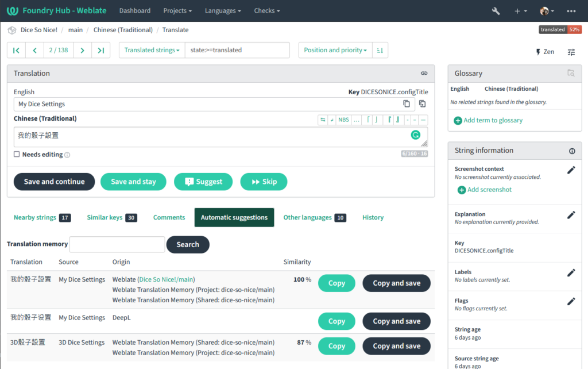Open the History tab
Screen dimensions: 588x369
373,218
